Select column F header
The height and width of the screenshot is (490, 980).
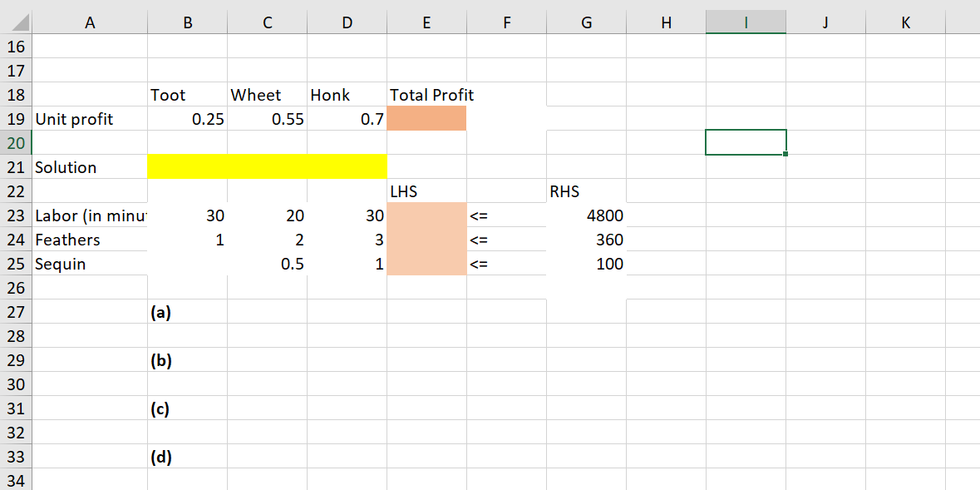(506, 22)
